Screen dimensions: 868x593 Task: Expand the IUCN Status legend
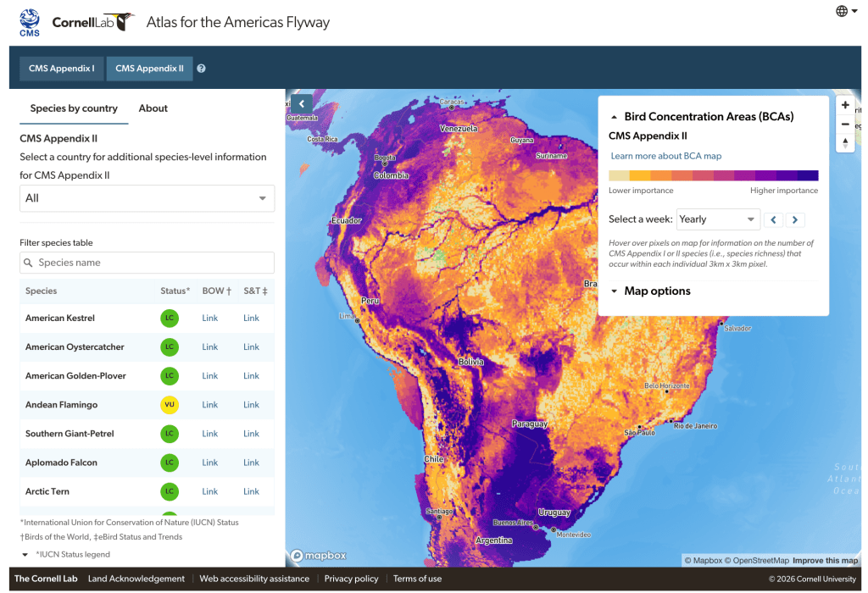(x=25, y=555)
